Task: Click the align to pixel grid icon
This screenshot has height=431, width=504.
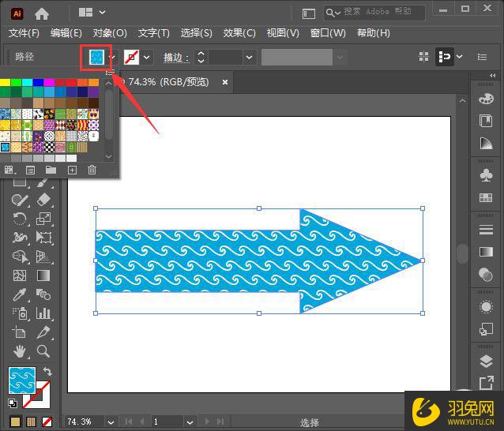Action: [424, 57]
